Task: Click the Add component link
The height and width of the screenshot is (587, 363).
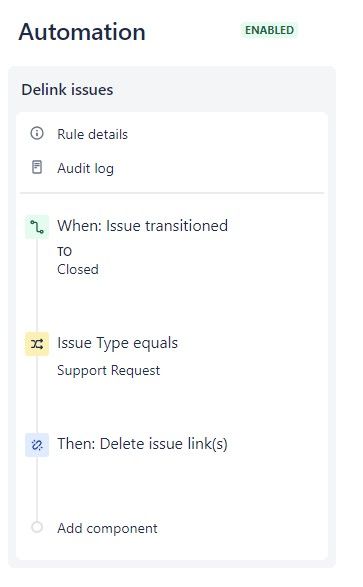Action: 107,528
